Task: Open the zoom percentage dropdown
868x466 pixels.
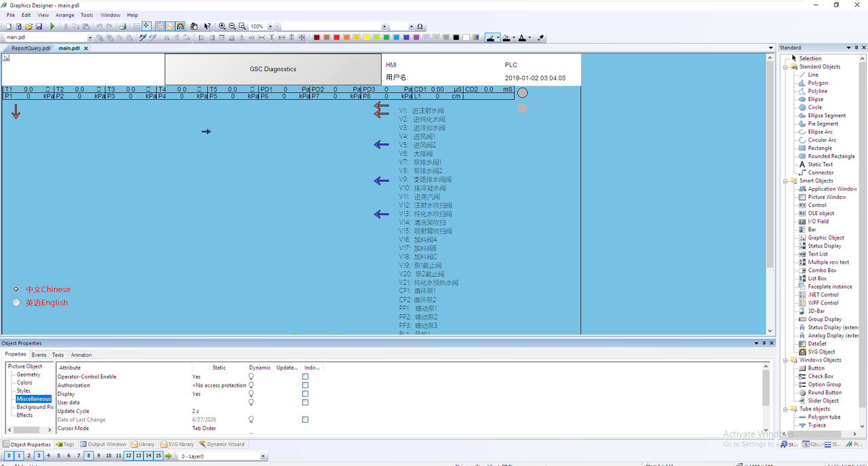Action: point(270,26)
